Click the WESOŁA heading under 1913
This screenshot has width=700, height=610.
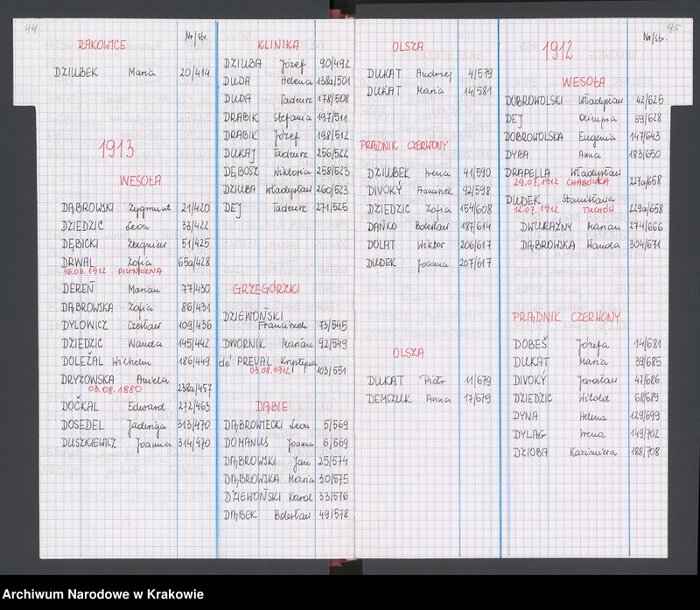140,181
